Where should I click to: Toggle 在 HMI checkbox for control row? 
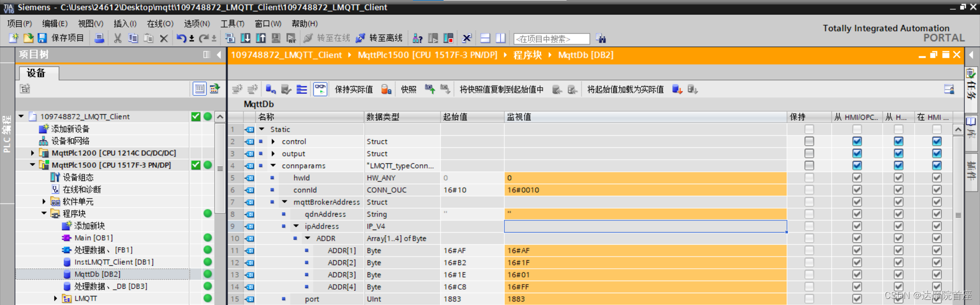[937, 141]
